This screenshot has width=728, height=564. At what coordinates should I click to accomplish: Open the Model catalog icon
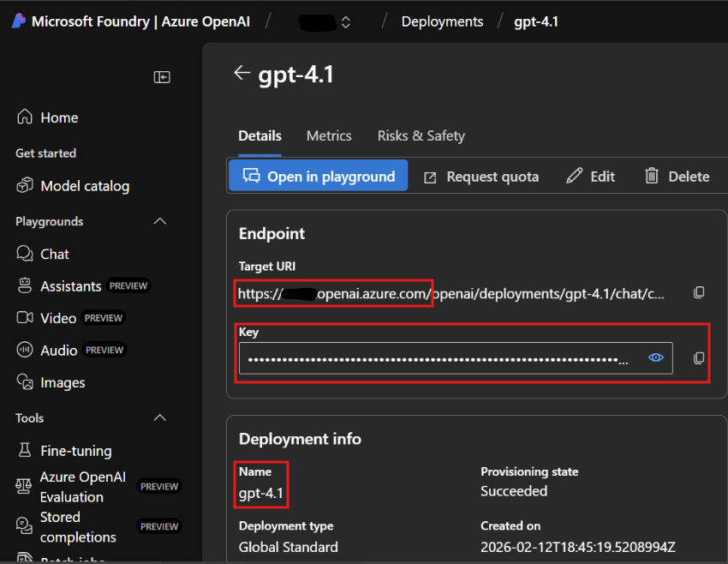(x=25, y=186)
